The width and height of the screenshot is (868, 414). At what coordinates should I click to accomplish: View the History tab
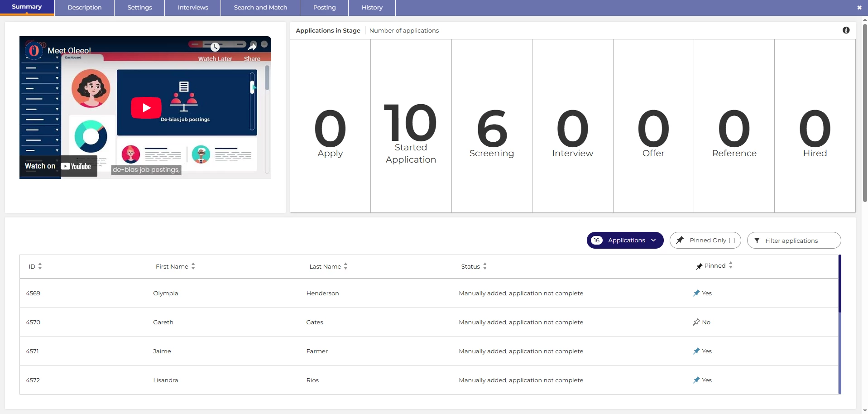[x=372, y=8]
